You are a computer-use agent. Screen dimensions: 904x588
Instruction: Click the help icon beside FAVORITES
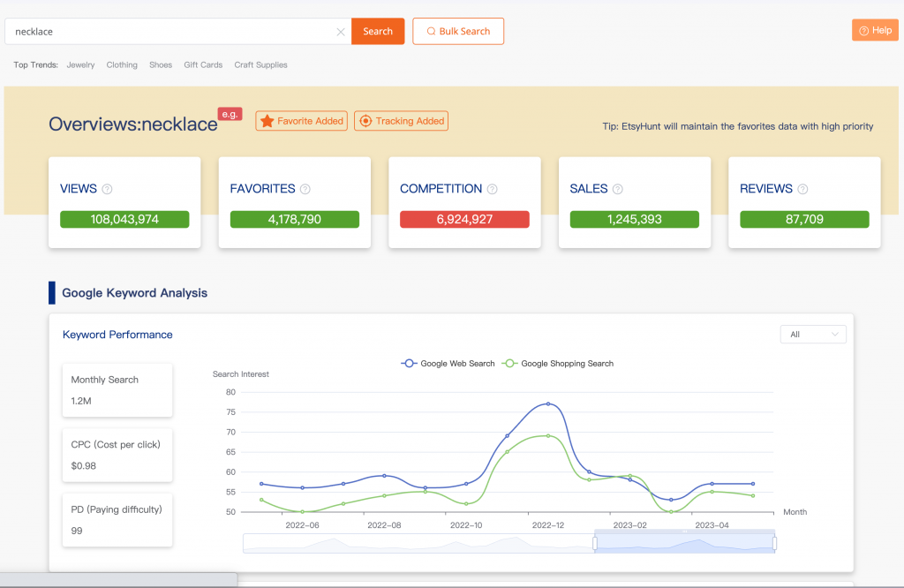305,189
